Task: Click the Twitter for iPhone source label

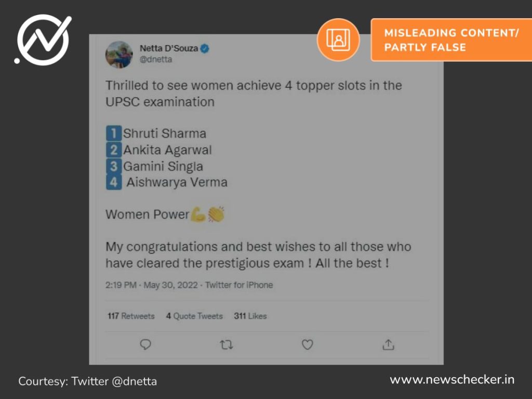Action: click(x=239, y=285)
